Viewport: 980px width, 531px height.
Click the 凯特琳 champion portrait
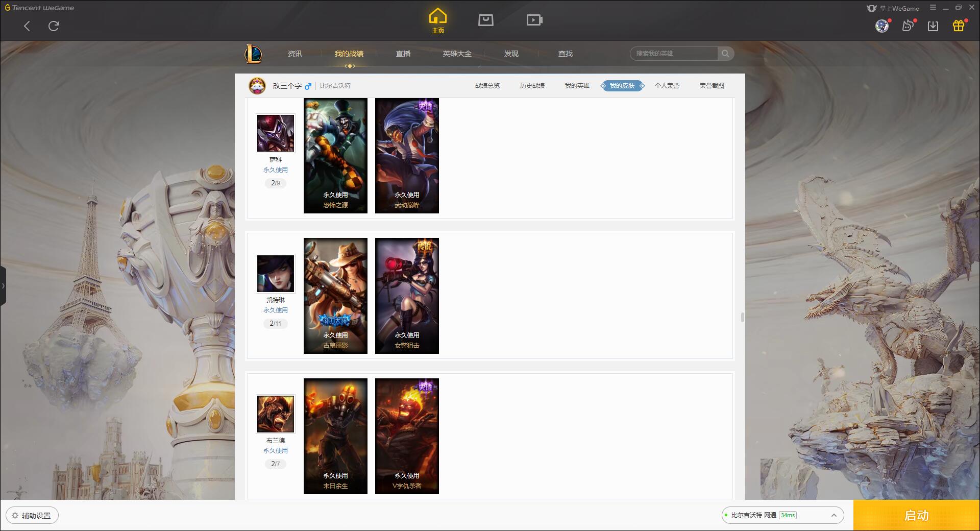tap(276, 274)
